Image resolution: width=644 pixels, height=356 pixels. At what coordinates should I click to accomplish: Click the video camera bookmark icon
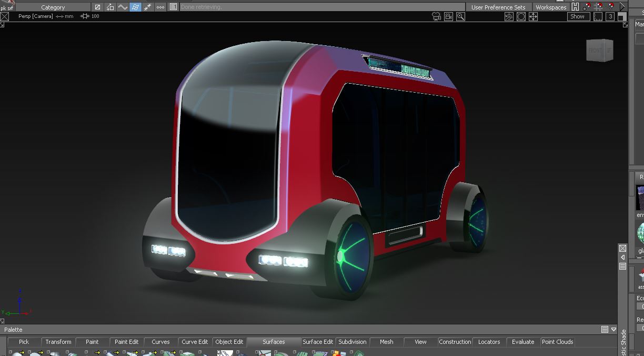448,16
